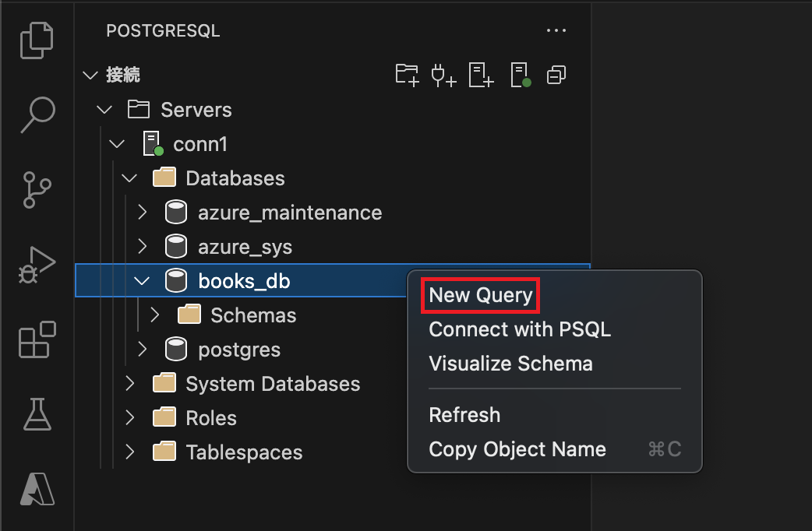
Task: Click the Servers folder outline icon
Action: click(x=139, y=110)
